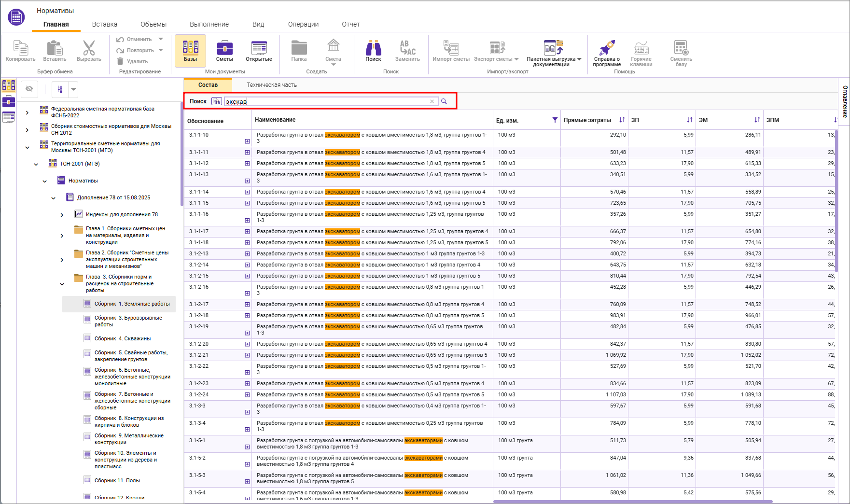Toggle the crossed-eye visibility button
Image resolution: width=850 pixels, height=504 pixels.
point(29,89)
